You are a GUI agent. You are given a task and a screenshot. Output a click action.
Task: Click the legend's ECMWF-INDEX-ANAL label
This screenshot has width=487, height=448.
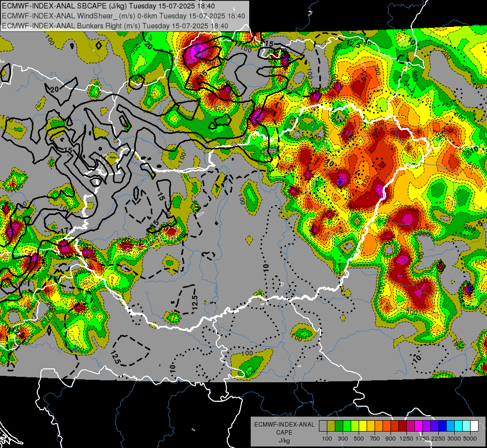pyautogui.click(x=284, y=425)
